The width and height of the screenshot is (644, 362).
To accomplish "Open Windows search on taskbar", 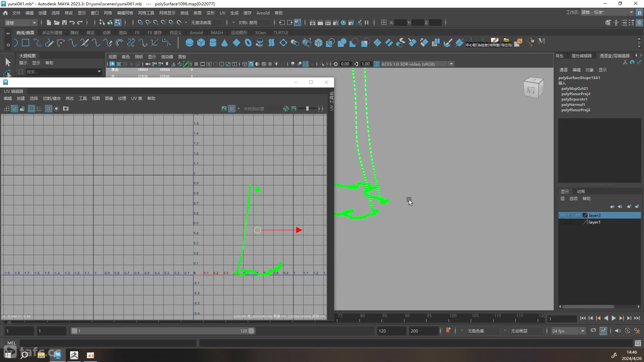I will pos(24,355).
